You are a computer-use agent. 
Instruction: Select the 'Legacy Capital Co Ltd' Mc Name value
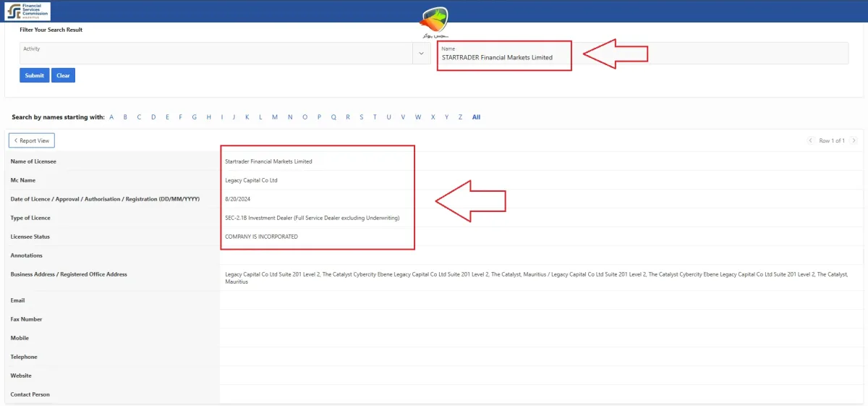pyautogui.click(x=251, y=180)
